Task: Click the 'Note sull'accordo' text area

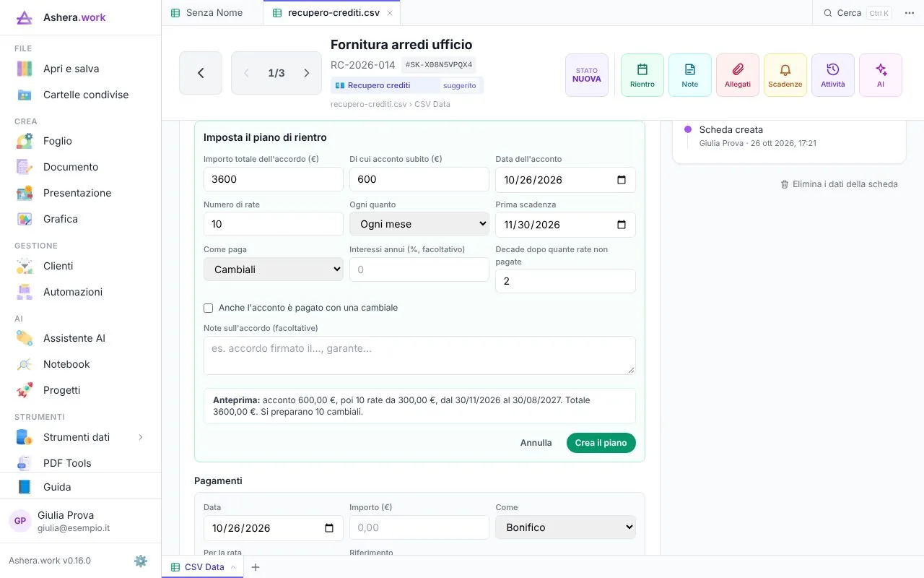Action: (x=419, y=355)
